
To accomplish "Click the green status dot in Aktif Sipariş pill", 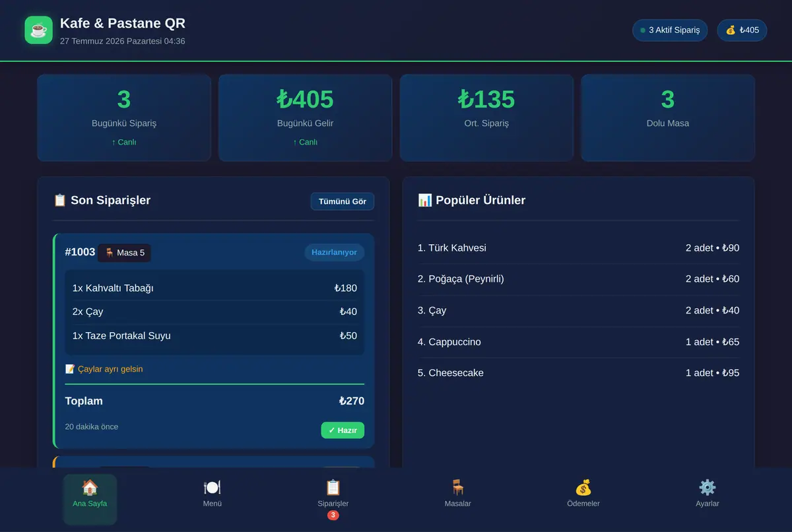I will coord(643,30).
